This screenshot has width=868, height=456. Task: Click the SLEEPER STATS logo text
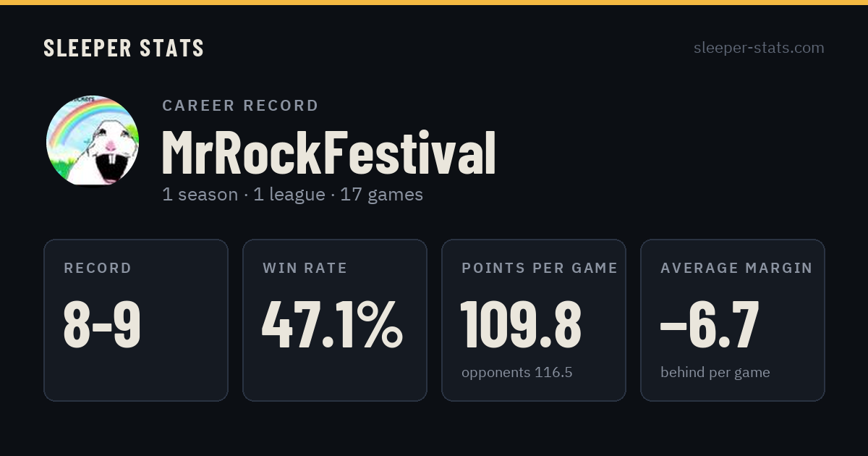(124, 48)
